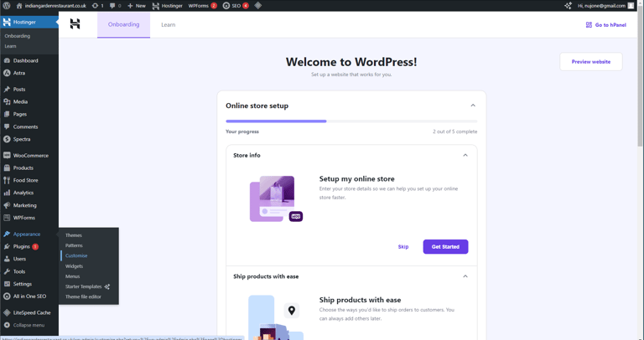Click the Get Started button
The image size is (644, 340).
pos(445,247)
